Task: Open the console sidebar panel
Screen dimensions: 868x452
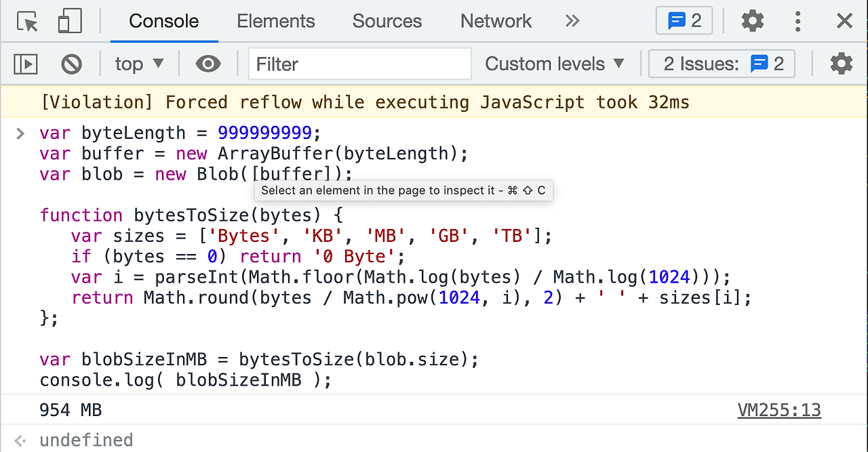Action: coord(26,63)
